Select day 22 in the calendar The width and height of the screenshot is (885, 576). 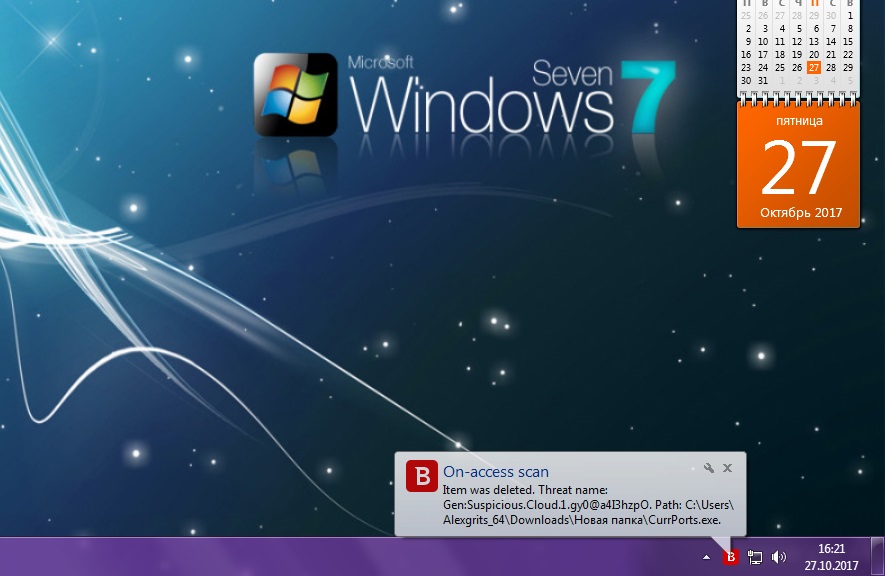847,54
